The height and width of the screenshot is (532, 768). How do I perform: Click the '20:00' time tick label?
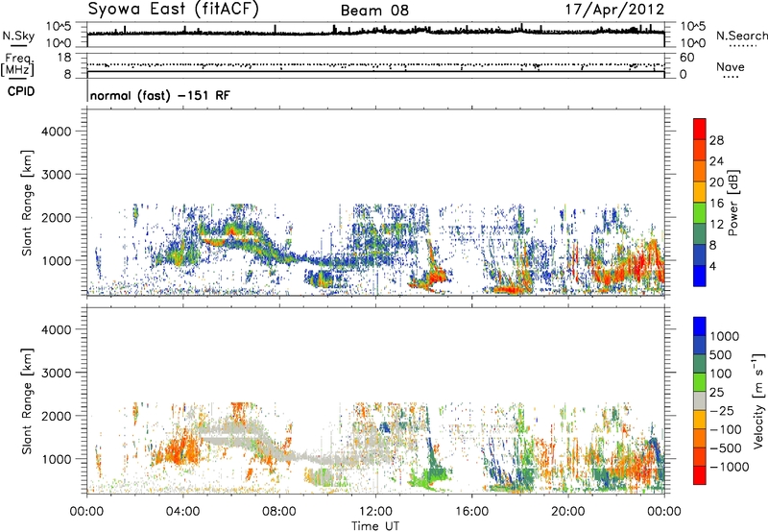568,512
